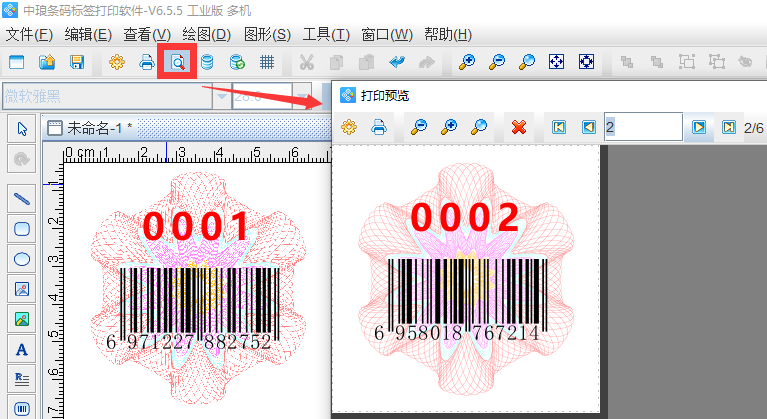Screen dimensions: 767x419
Task: Open 文件(F) menu
Action: 29,35
